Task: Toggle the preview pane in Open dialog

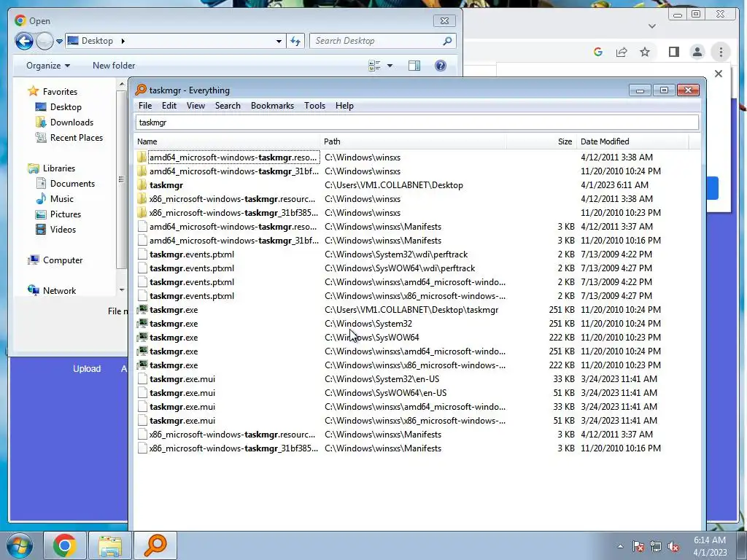Action: coord(414,65)
